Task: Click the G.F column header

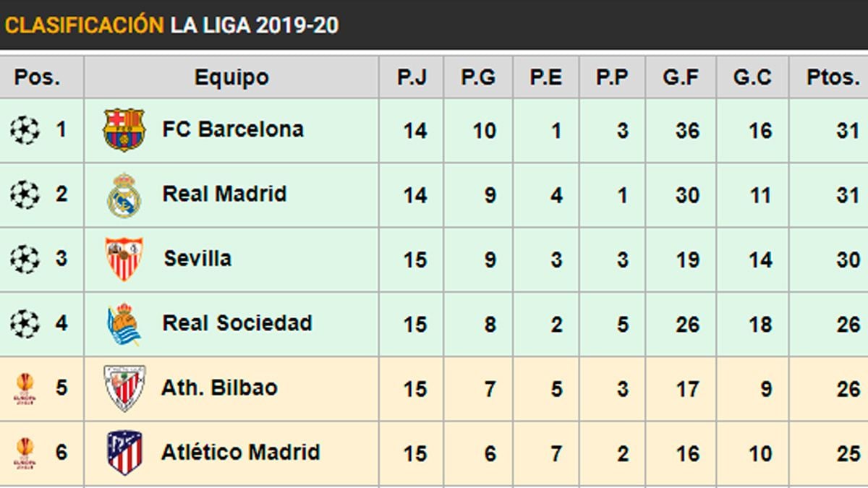Action: [682, 77]
